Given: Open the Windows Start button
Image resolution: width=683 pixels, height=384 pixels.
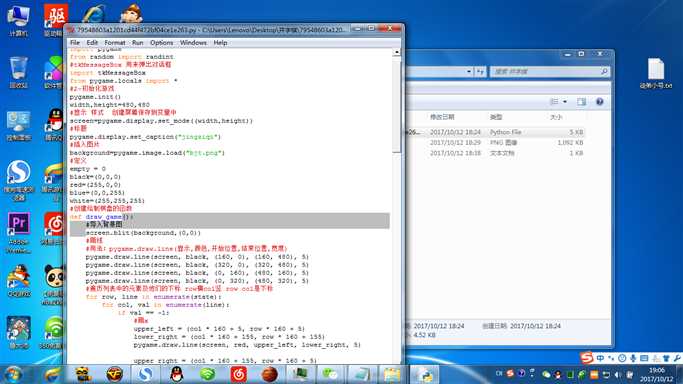Looking at the screenshot, I should [13, 374].
